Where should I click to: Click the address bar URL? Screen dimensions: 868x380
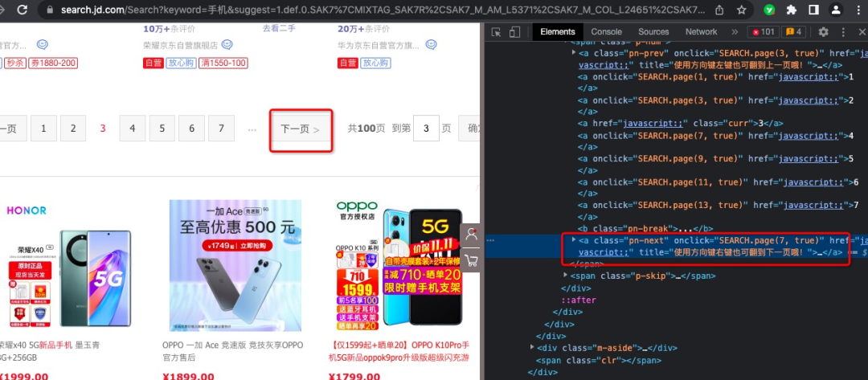click(383, 10)
